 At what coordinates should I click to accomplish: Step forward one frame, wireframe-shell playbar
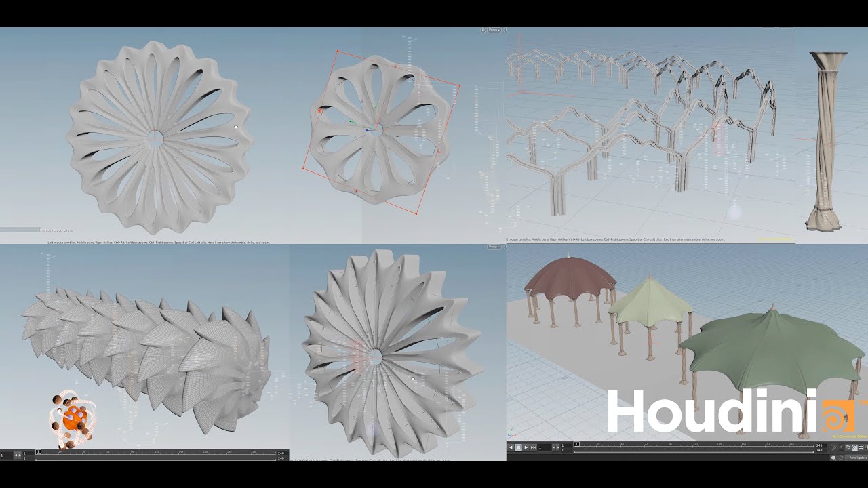point(20,455)
